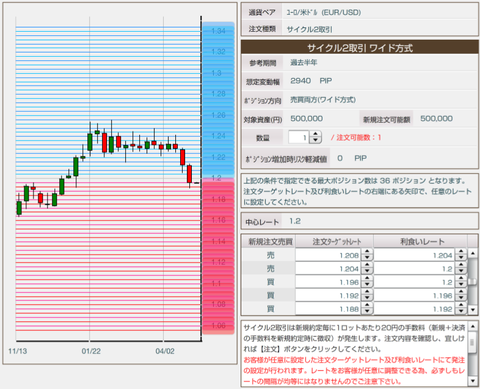This screenshot has height=389, width=480.
Task: Lower the 1.196 buy target rate
Action: 367,285
